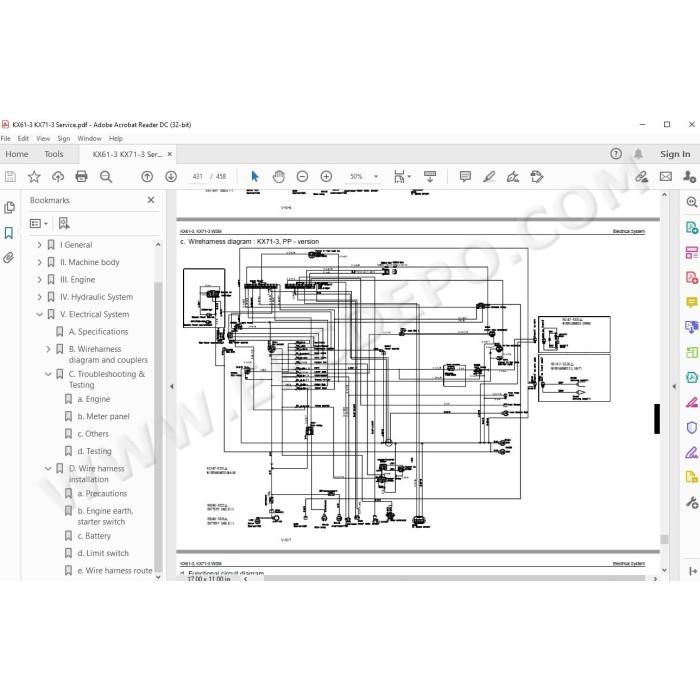This screenshot has height=700, width=700.
Task: Add a comment note
Action: click(x=465, y=177)
